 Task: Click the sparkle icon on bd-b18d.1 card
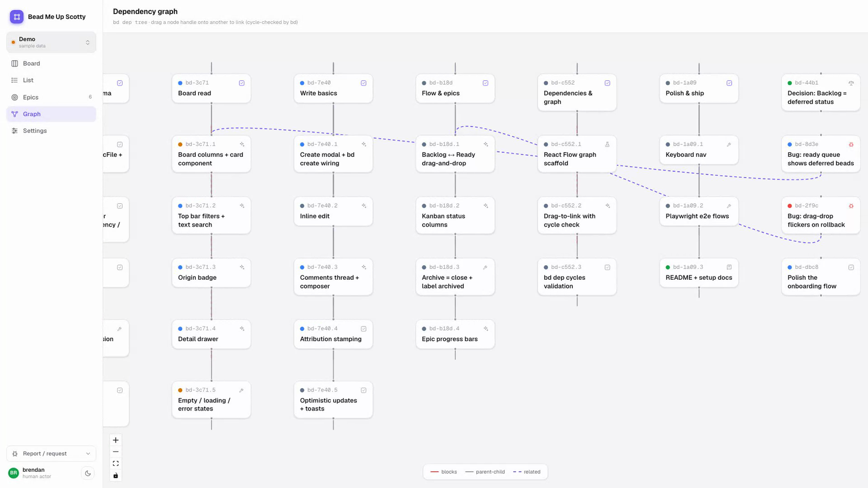[x=486, y=144]
